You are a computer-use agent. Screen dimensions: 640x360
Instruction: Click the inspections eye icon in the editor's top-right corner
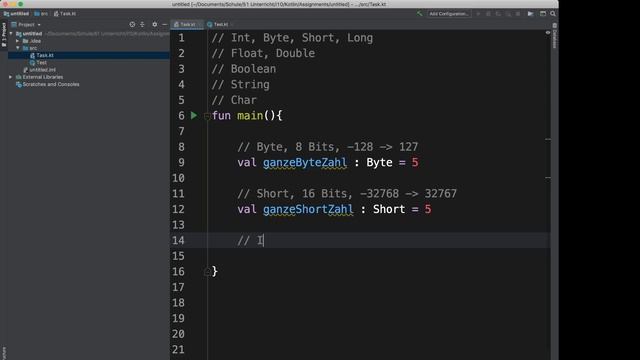point(548,32)
